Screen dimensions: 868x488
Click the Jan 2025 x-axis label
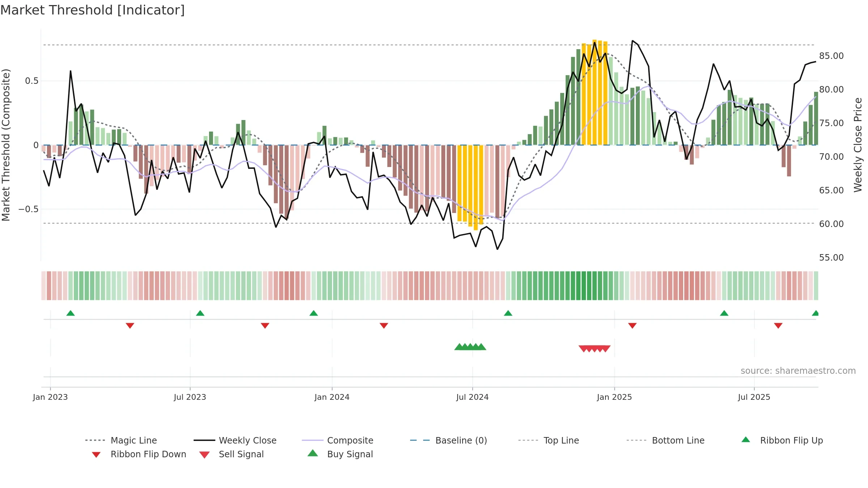tap(614, 397)
